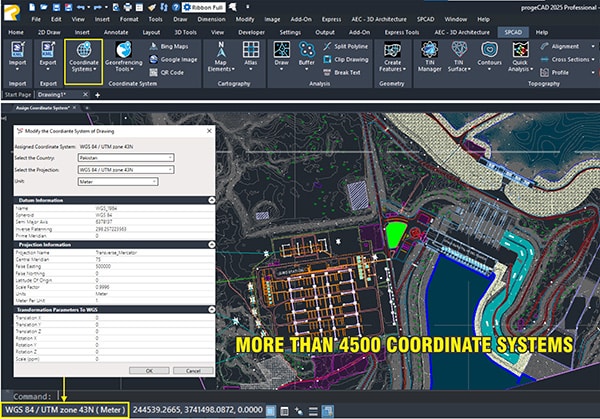This screenshot has width=600, height=419.
Task: Click the Atlas grid tool
Action: [251, 56]
